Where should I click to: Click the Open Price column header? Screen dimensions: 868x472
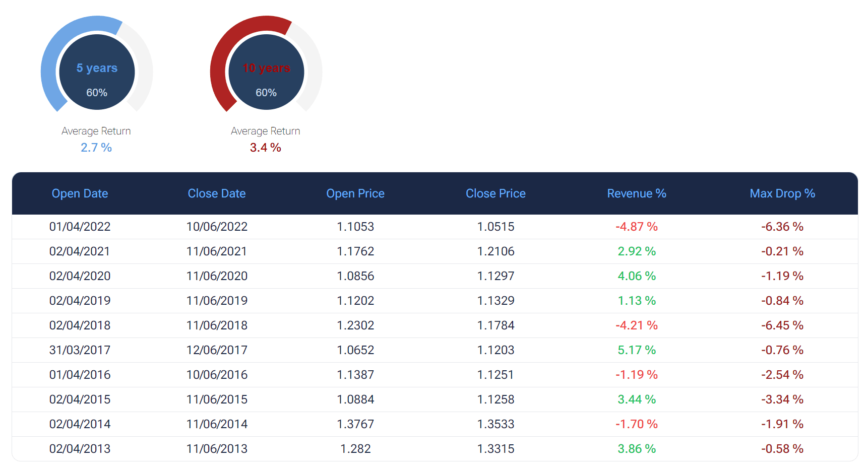355,193
